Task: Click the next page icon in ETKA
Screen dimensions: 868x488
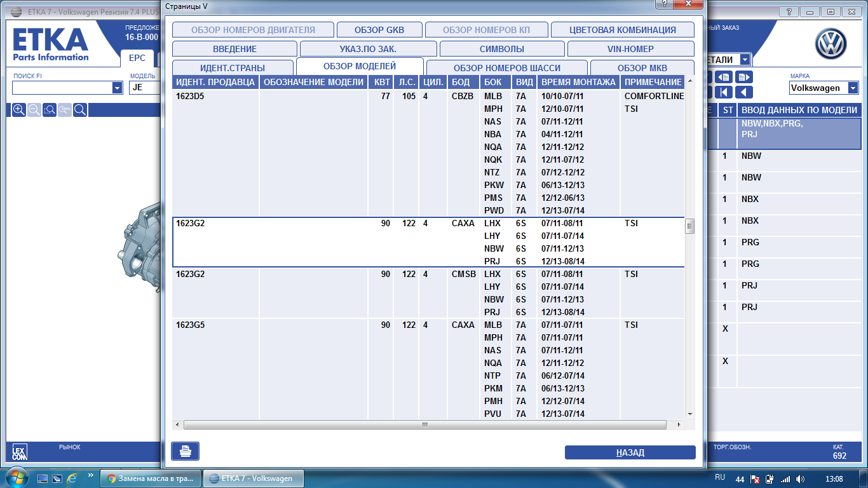Action: pyautogui.click(x=744, y=77)
